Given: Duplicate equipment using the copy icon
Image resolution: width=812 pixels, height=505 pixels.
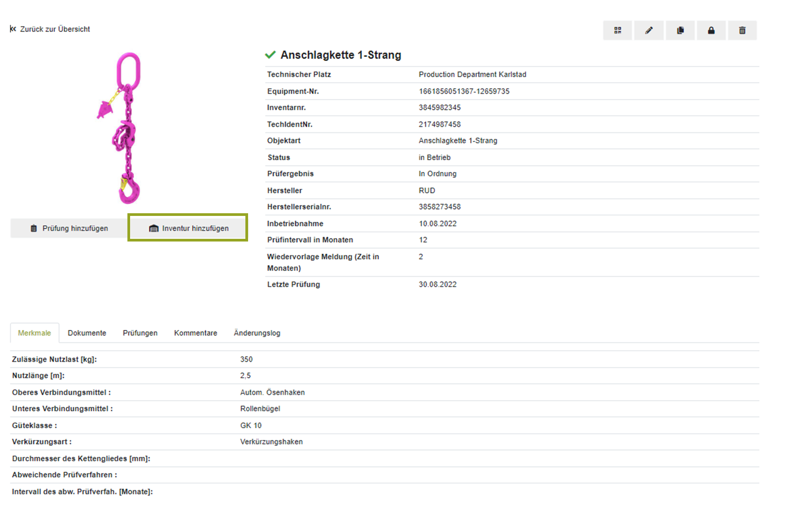Looking at the screenshot, I should click(680, 31).
